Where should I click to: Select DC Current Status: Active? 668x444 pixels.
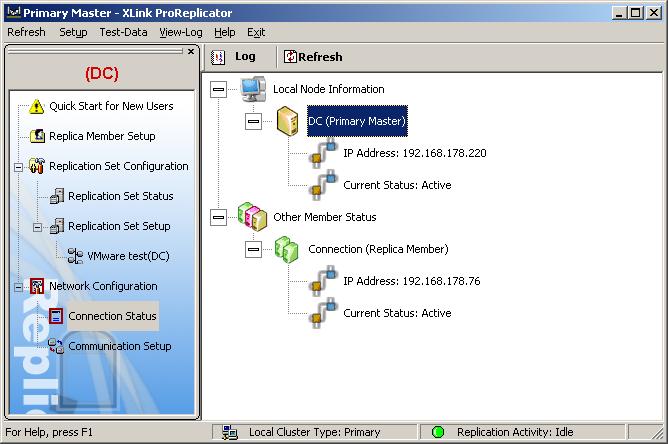397,185
